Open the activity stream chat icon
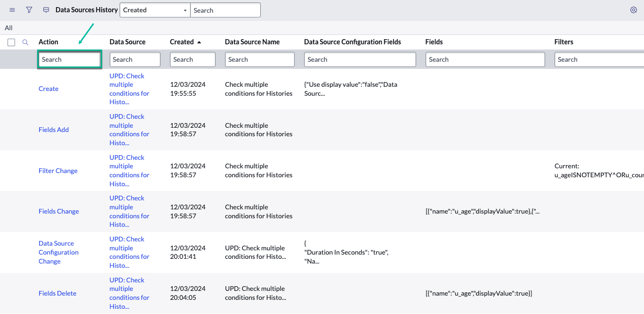 [46, 10]
